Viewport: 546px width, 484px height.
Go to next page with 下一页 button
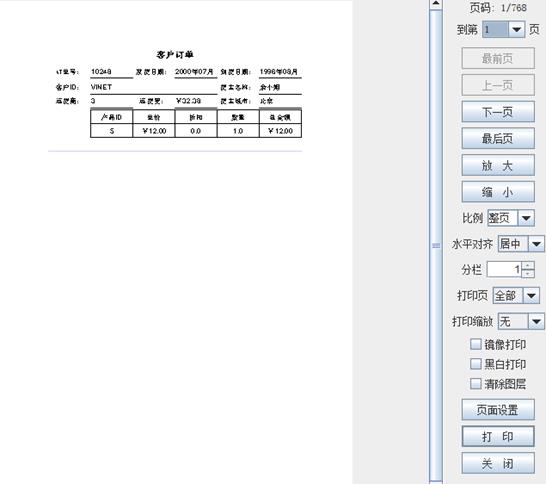click(x=498, y=112)
